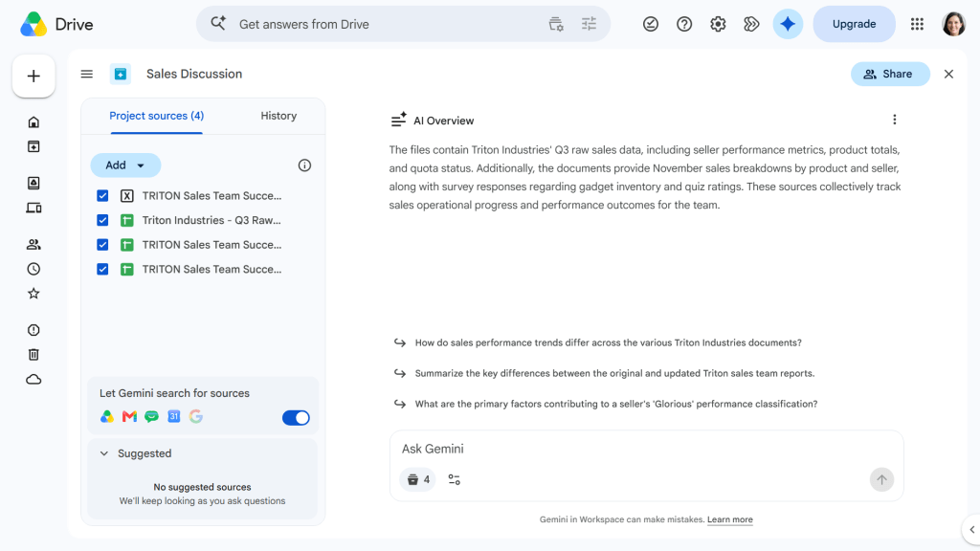Image resolution: width=980 pixels, height=551 pixels.
Task: Open the Learn more link
Action: click(x=730, y=519)
